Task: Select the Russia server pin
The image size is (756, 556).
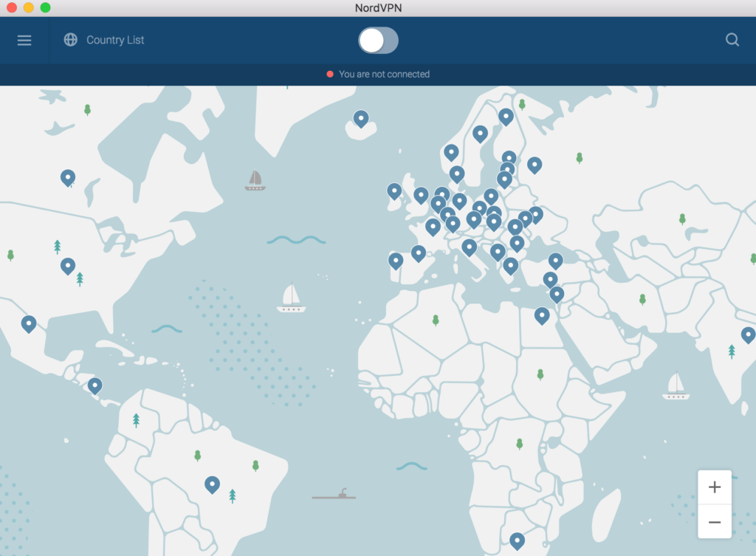Action: tap(535, 165)
